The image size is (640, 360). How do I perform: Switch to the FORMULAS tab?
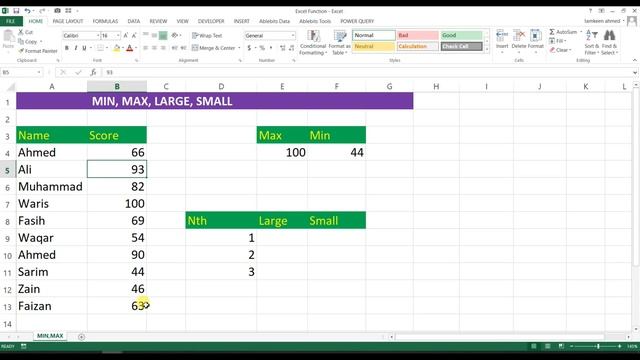[x=105, y=21]
